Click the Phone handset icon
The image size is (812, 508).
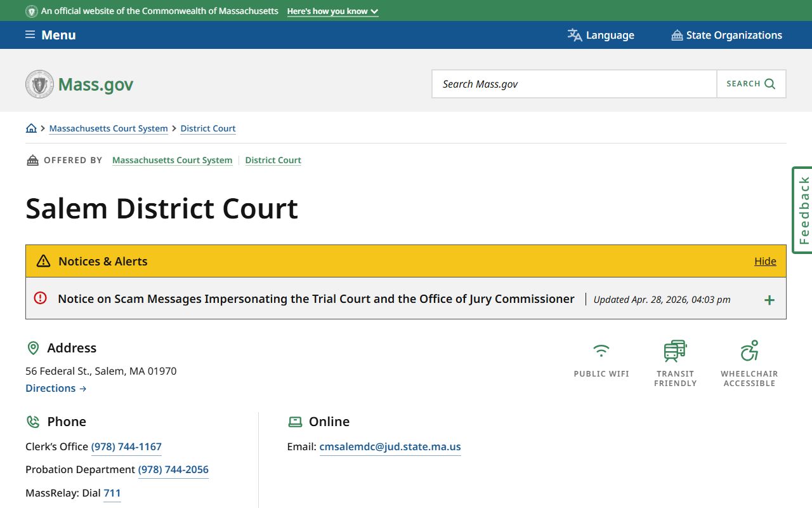pyautogui.click(x=33, y=422)
